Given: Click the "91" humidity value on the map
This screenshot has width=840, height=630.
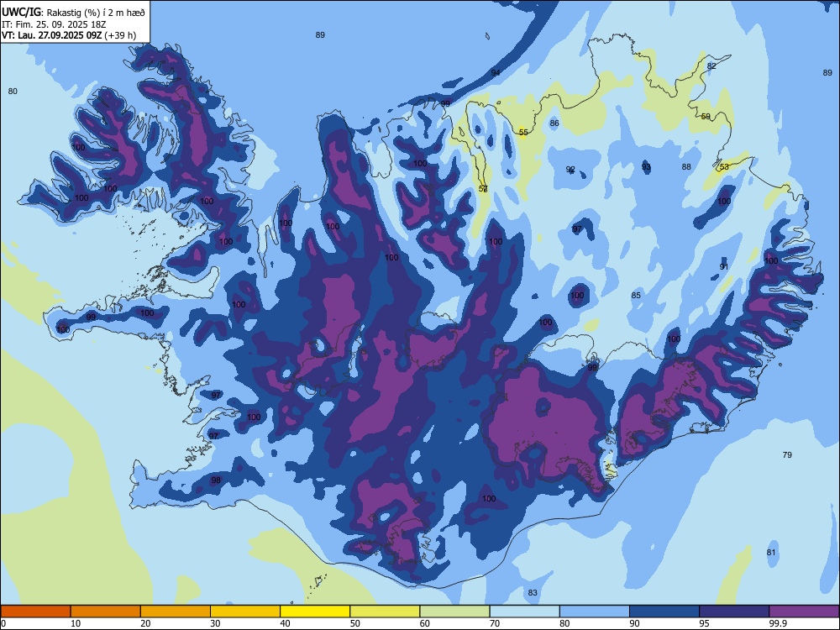Looking at the screenshot, I should tap(724, 267).
